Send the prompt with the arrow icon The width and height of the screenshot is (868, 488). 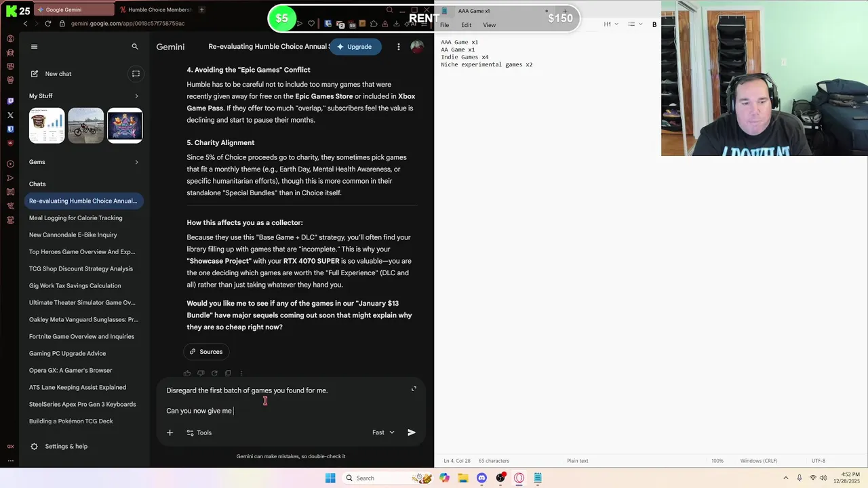tap(412, 432)
